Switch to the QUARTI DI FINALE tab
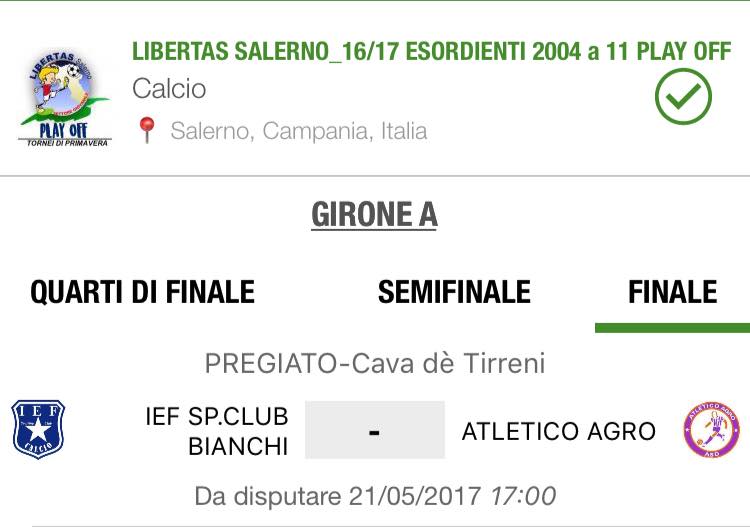750x528 pixels. (x=143, y=292)
